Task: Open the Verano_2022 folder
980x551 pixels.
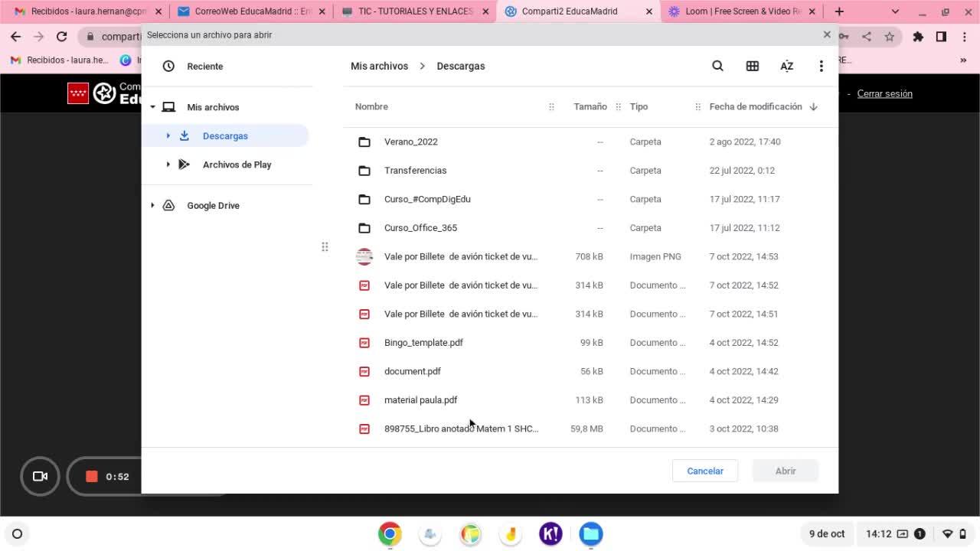Action: pyautogui.click(x=410, y=142)
